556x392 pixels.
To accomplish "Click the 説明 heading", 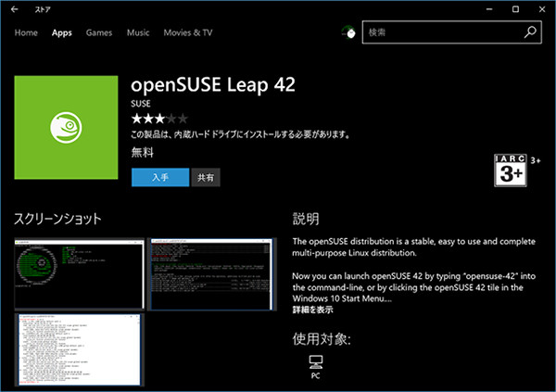I will [x=306, y=219].
